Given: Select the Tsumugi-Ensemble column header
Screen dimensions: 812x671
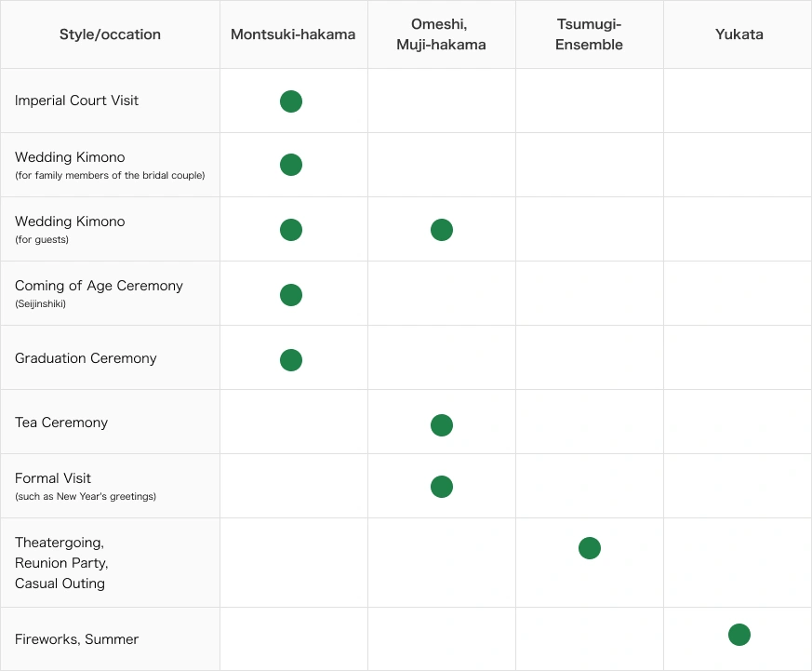Looking at the screenshot, I should 589,34.
